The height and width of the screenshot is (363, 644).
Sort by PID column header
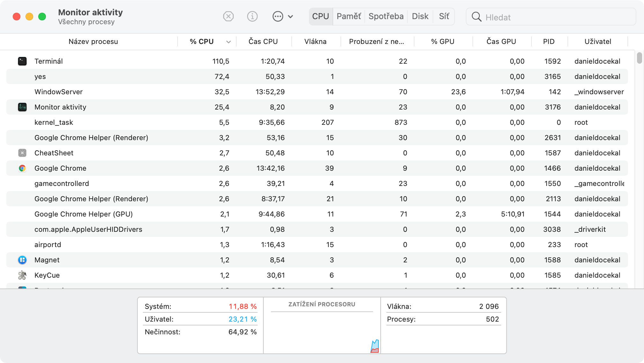549,41
